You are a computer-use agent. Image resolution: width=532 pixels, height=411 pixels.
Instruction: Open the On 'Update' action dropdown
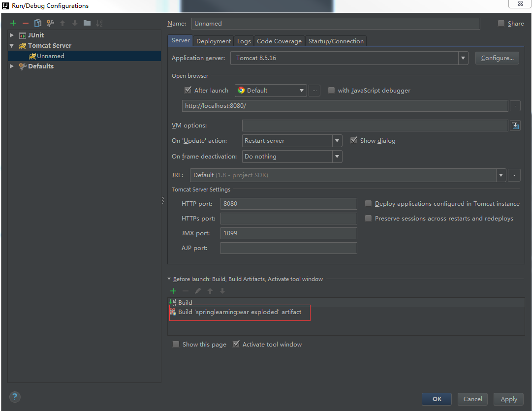337,141
